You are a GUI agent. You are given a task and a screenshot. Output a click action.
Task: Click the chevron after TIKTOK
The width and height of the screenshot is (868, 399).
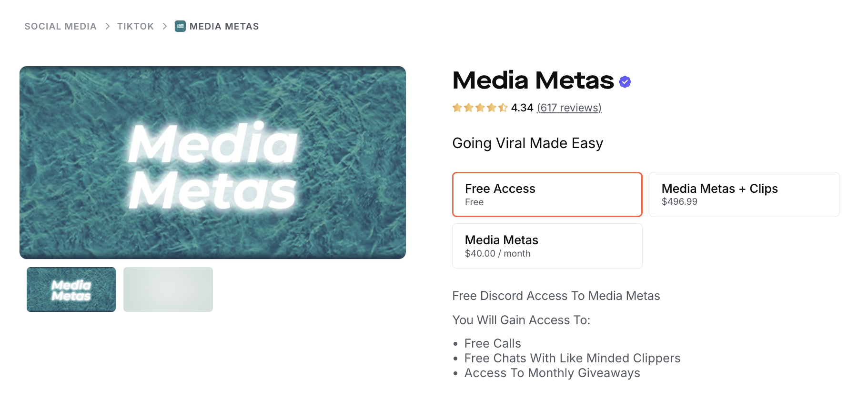tap(164, 26)
